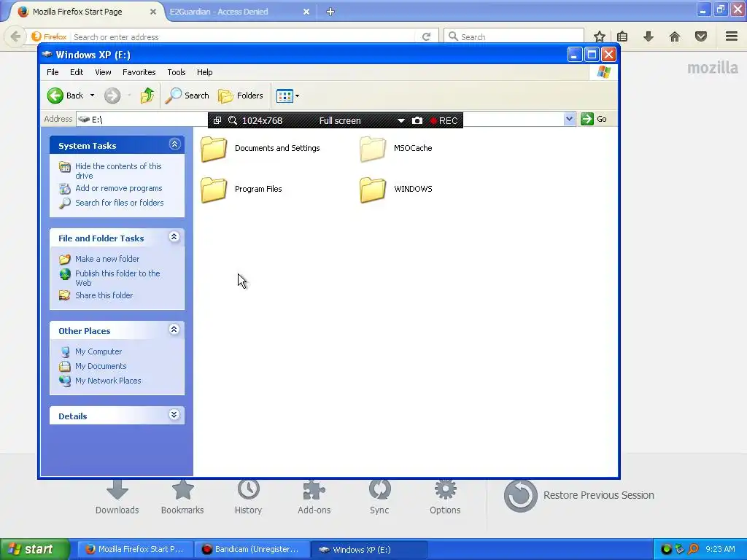Click Hide the contents of this drive
Viewport: 747px width, 560px height.
[118, 171]
